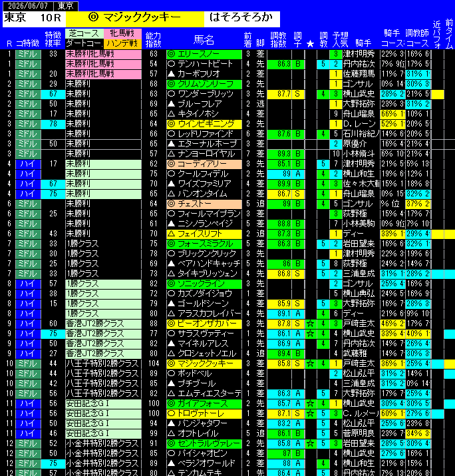Click jockey D.レーン in ウインビギニング row
This screenshot has width=455, height=476.
361,124
